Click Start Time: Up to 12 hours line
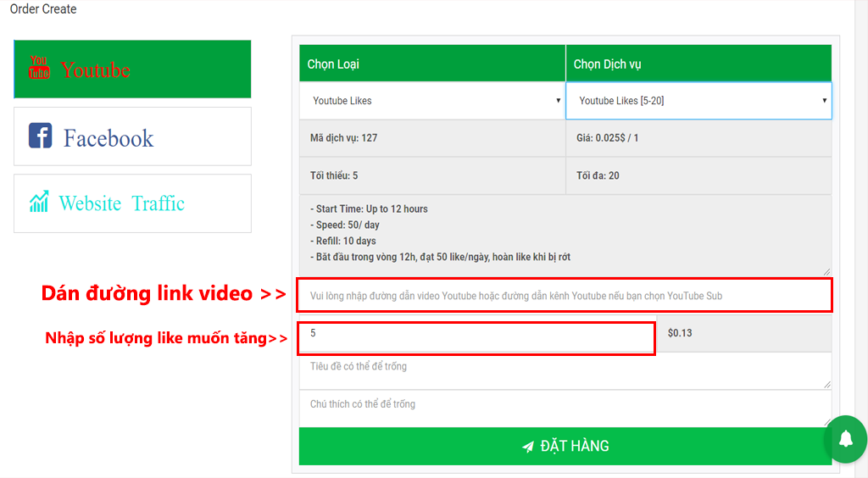The image size is (868, 478). pyautogui.click(x=369, y=208)
